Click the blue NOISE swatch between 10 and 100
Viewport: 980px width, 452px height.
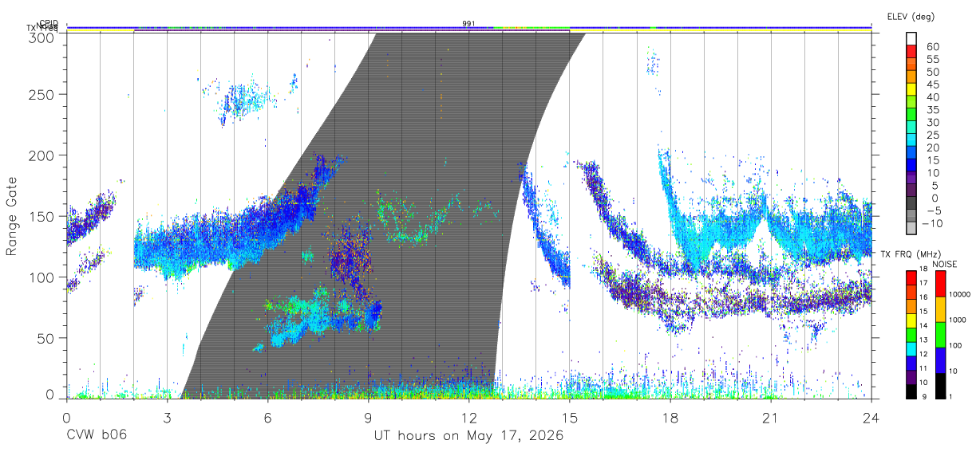(x=941, y=360)
